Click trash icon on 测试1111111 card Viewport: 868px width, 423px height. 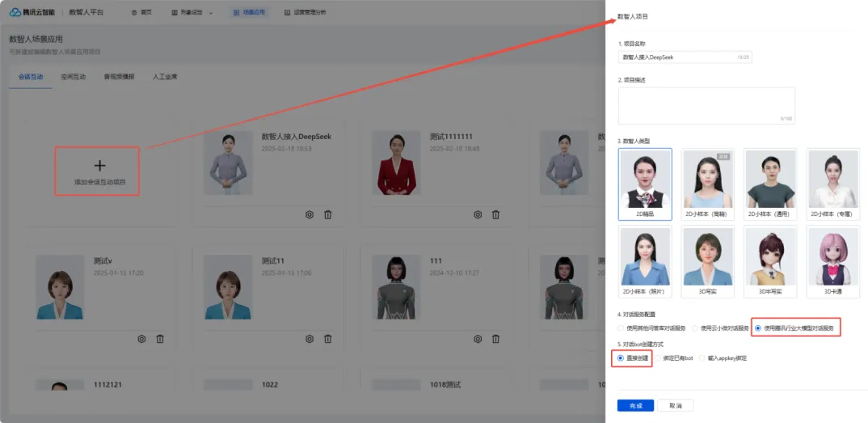coord(496,214)
